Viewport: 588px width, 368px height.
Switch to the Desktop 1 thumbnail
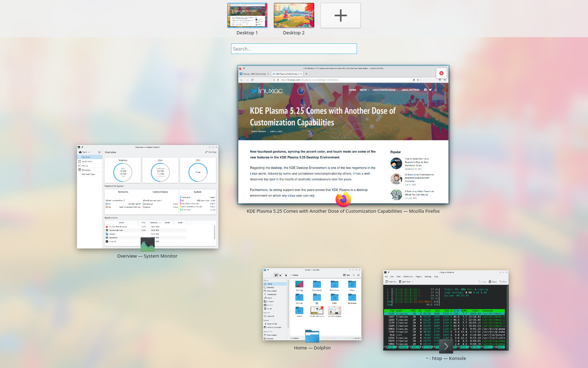247,15
